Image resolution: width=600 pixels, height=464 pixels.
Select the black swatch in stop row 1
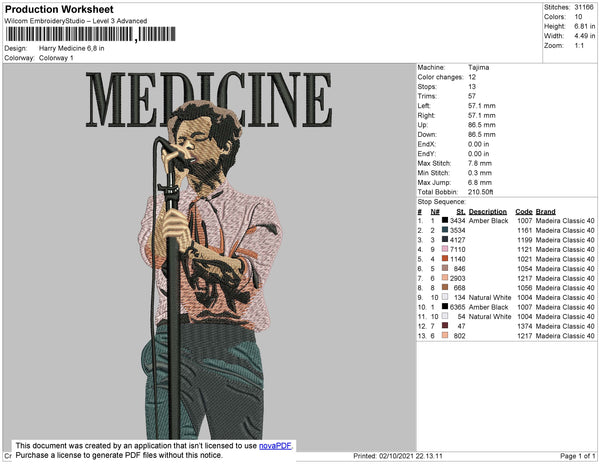pos(445,220)
